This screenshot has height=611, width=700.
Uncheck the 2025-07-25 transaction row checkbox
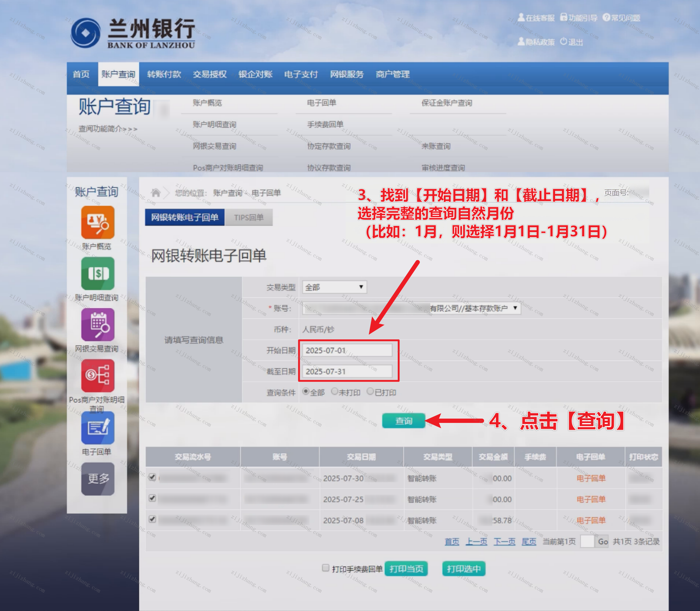coord(153,498)
